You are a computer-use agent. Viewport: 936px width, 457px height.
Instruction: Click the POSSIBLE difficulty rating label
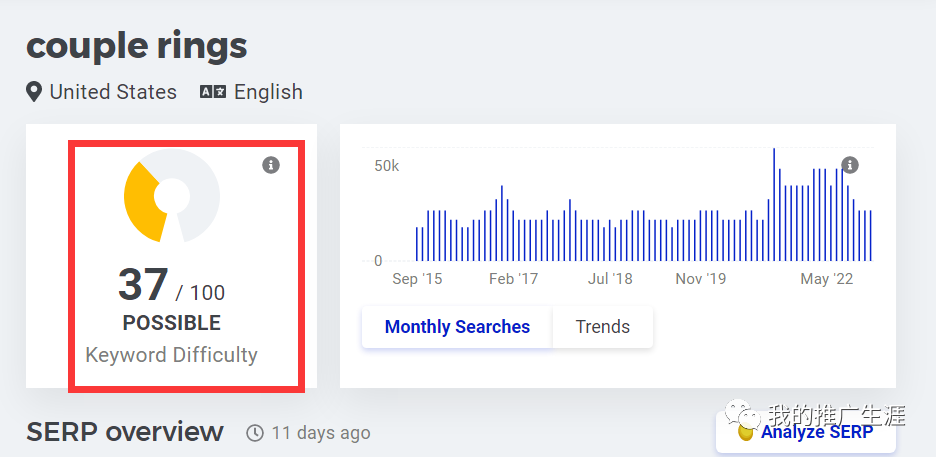[171, 323]
